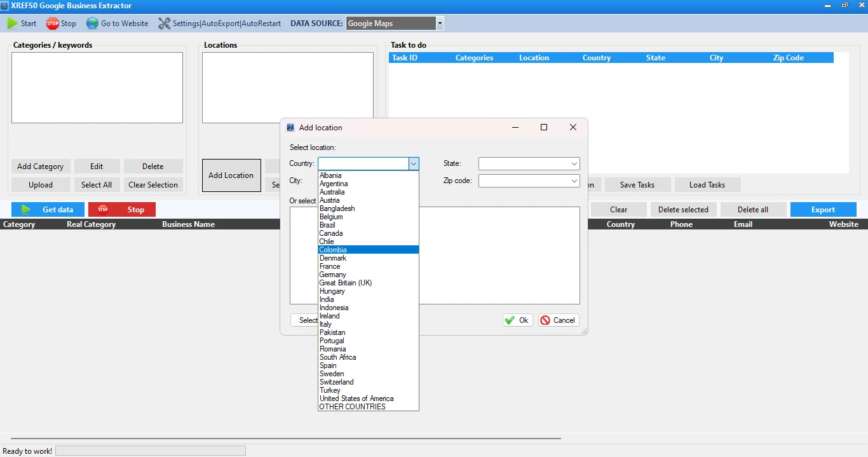Pick Italy from country list

[368, 324]
